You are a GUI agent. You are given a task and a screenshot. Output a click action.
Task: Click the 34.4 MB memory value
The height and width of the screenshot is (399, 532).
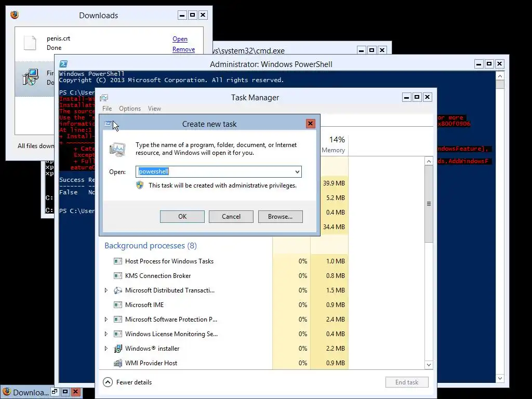pos(334,227)
